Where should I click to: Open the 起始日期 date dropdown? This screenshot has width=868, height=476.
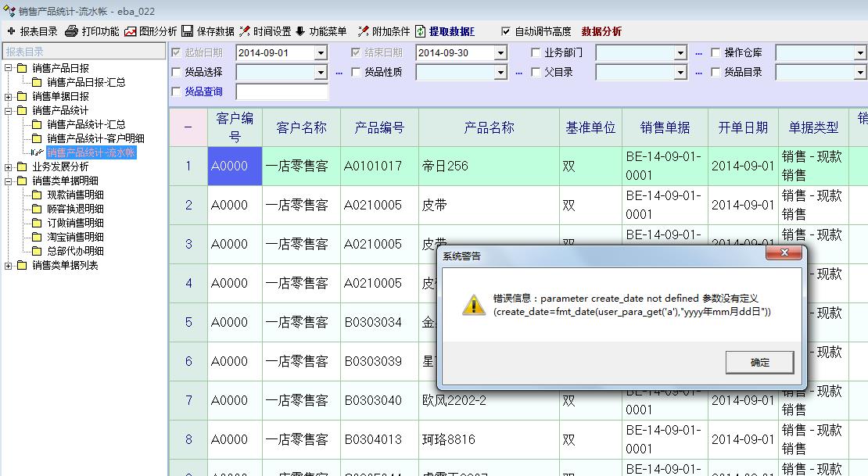[321, 53]
